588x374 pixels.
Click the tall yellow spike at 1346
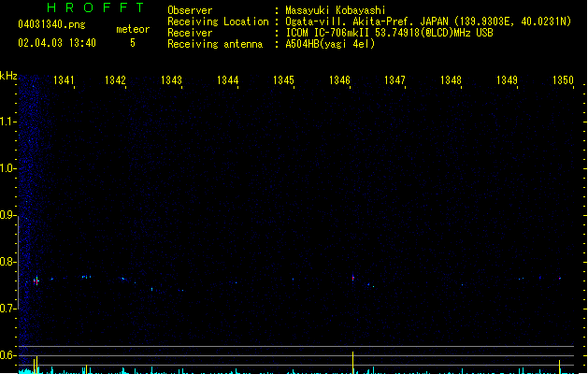[x=352, y=363]
